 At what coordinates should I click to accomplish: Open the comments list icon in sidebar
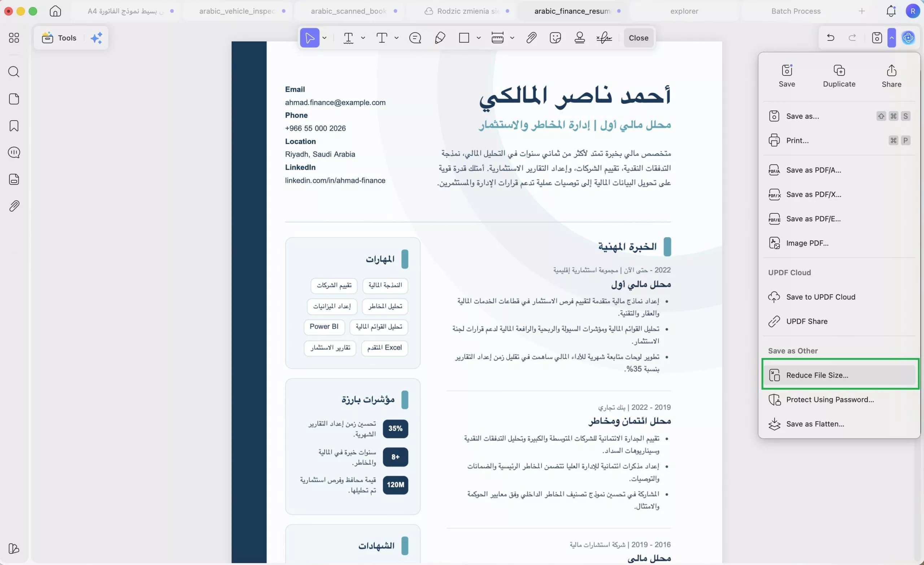(x=14, y=152)
